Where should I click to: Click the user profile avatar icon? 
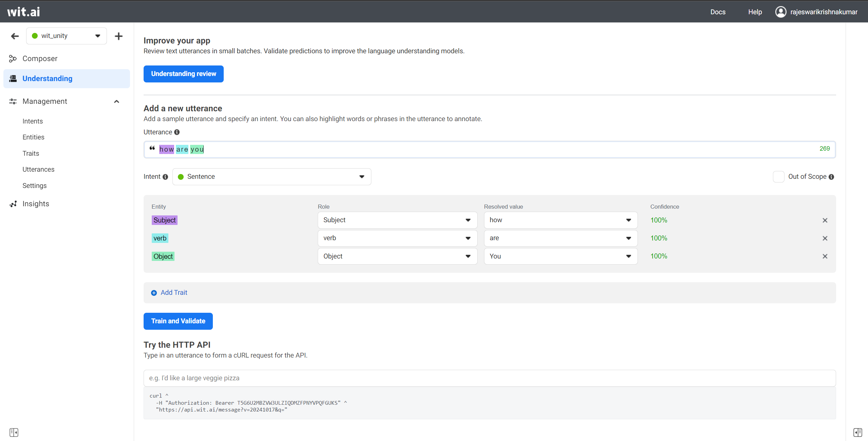coord(780,12)
